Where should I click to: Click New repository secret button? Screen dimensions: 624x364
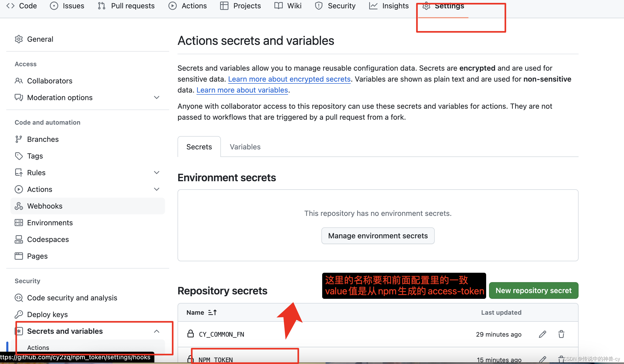533,290
